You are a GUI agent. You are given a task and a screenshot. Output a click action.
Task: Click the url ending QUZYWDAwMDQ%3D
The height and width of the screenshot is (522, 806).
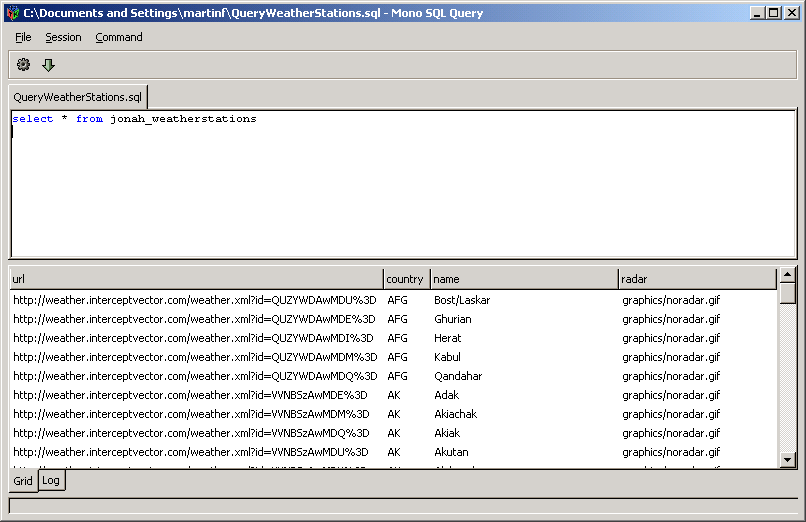195,376
